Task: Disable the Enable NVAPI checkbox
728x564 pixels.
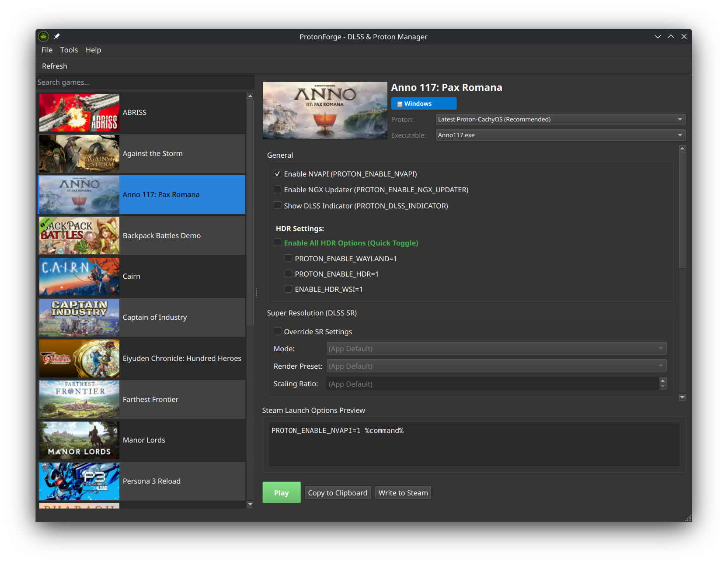Action: click(x=277, y=174)
